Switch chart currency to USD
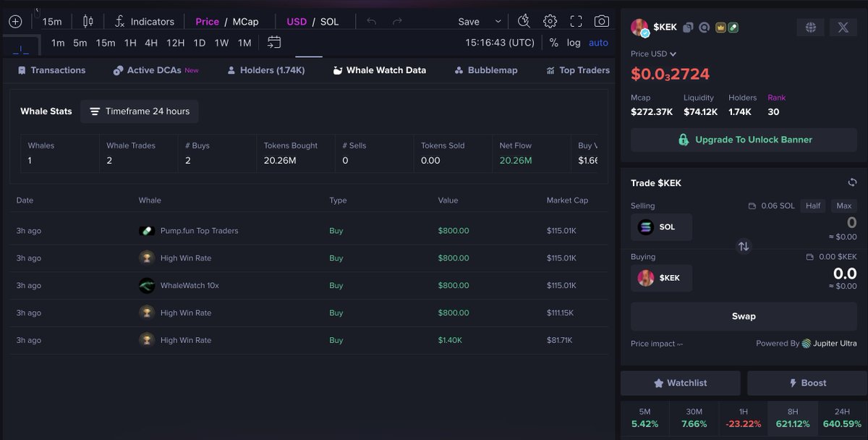Image resolution: width=868 pixels, height=440 pixels. point(297,22)
